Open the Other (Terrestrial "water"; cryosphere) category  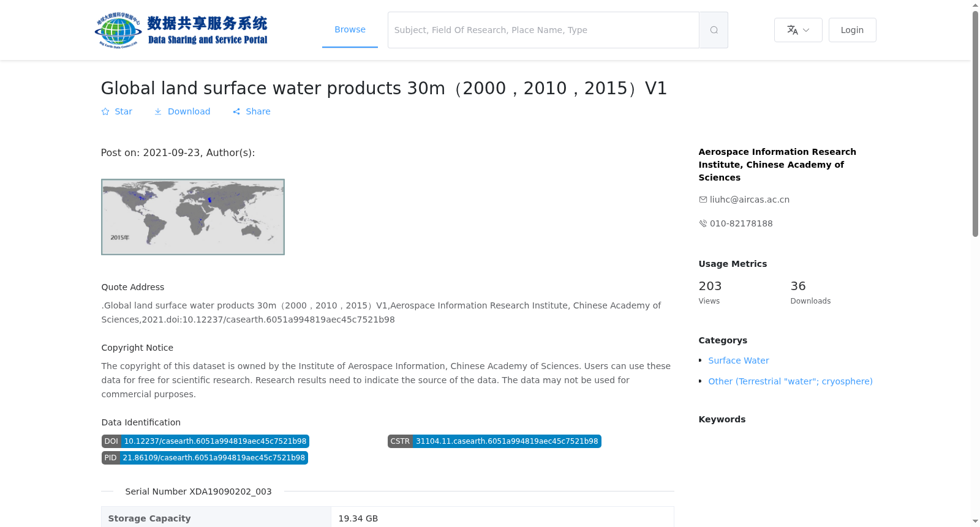point(790,381)
